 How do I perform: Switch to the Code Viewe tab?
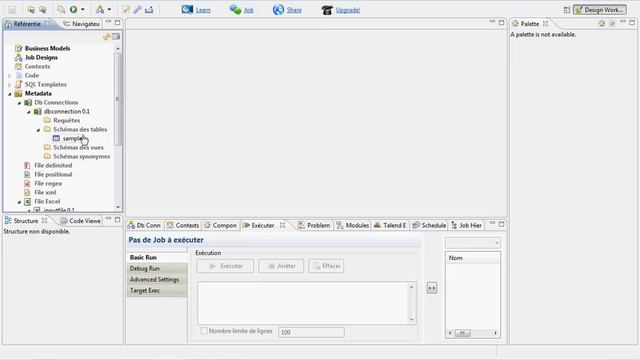click(x=80, y=221)
